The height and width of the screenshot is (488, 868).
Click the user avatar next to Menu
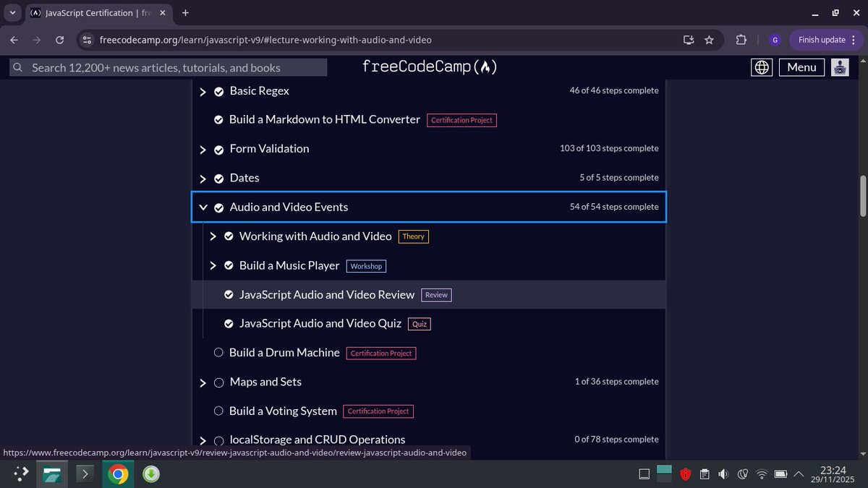coord(839,67)
